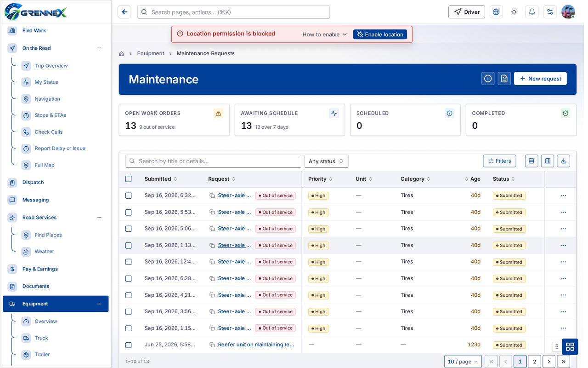Collapse the Equipment sidebar section
Image resolution: width=588 pixels, height=368 pixels.
pos(99,304)
